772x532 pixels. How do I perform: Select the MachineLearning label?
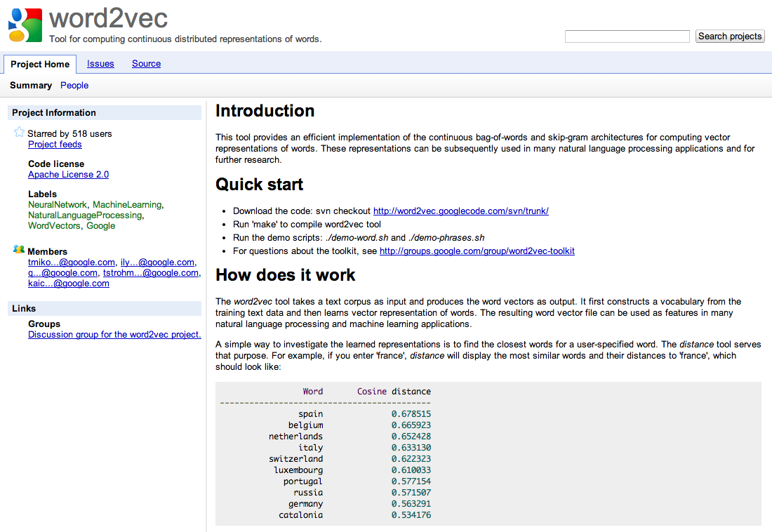127,204
